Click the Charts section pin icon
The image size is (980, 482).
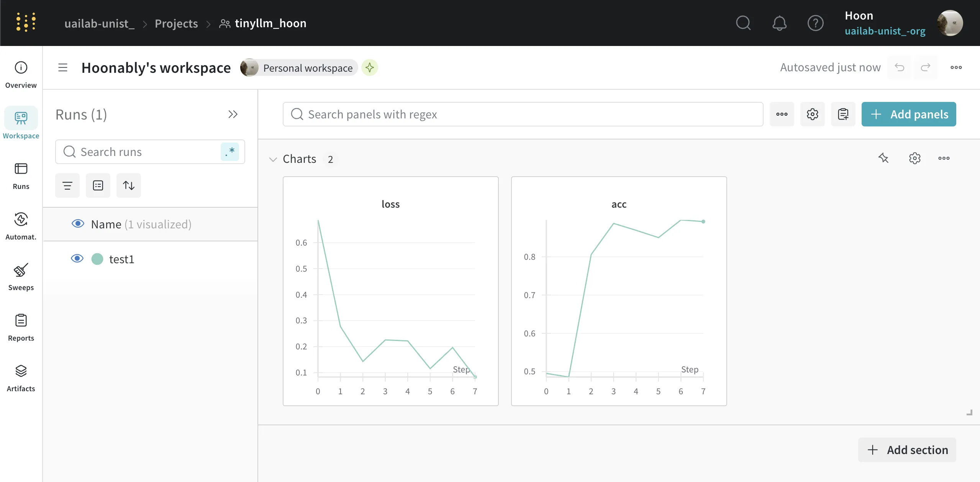click(883, 158)
